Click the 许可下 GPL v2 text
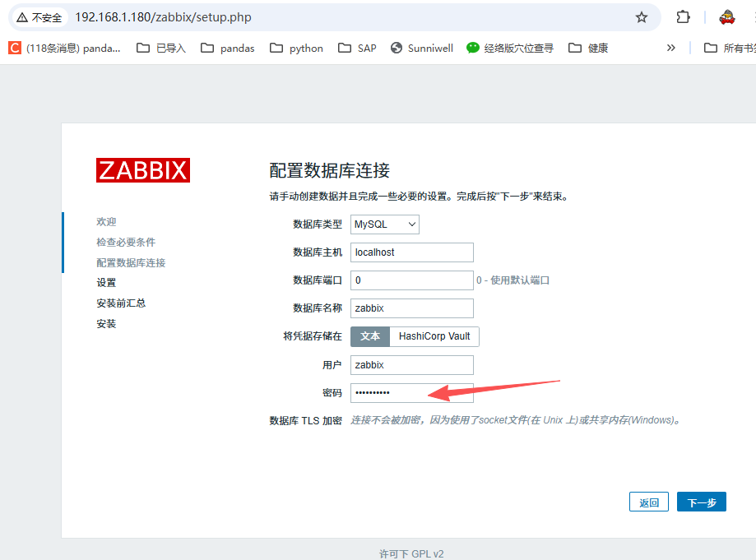 pyautogui.click(x=411, y=553)
